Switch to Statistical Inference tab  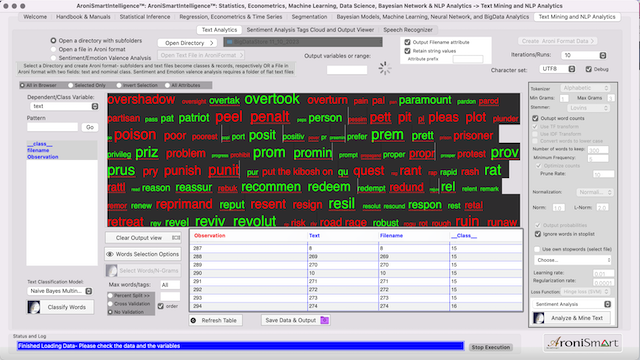[x=145, y=17]
